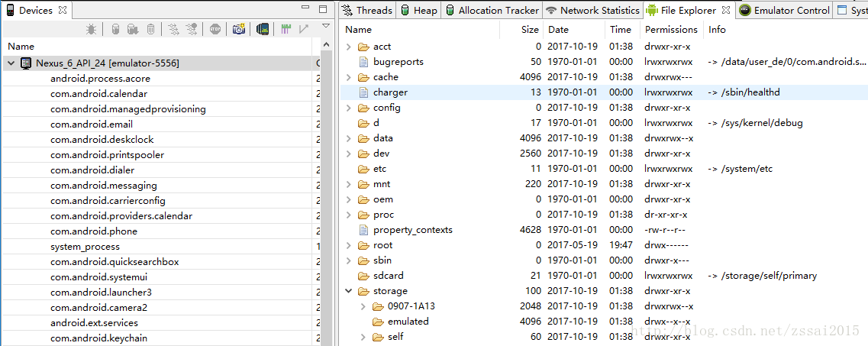Expand the proc folder
868x346 pixels.
(348, 215)
